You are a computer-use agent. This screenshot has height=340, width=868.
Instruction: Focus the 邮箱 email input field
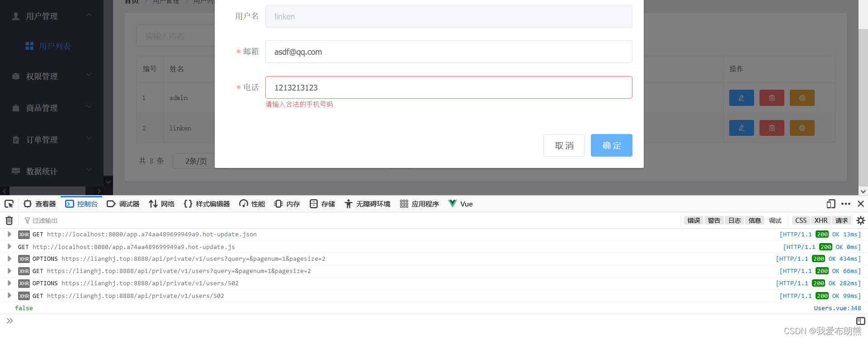[448, 52]
